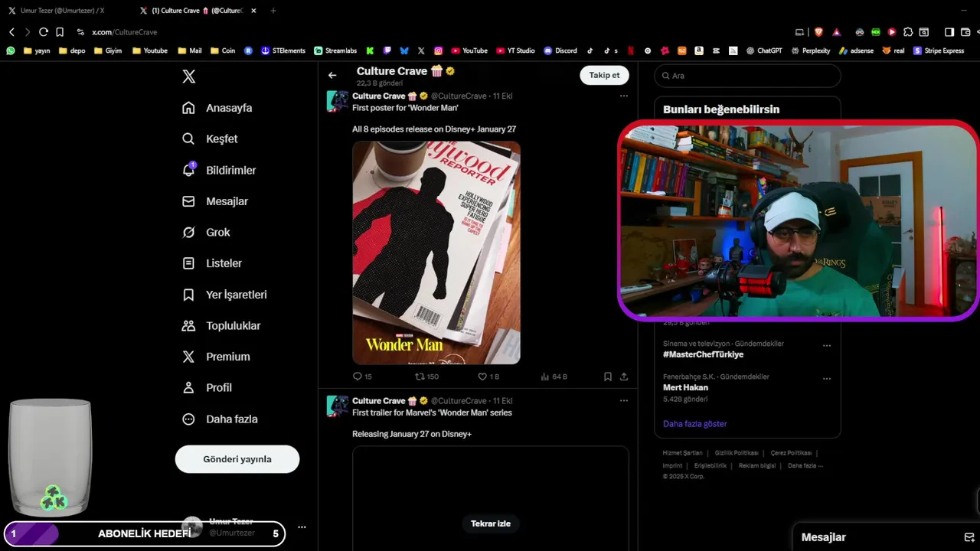Screen dimensions: 980x551
Task: Bookmark the Wonder Man poster post
Action: pos(608,377)
